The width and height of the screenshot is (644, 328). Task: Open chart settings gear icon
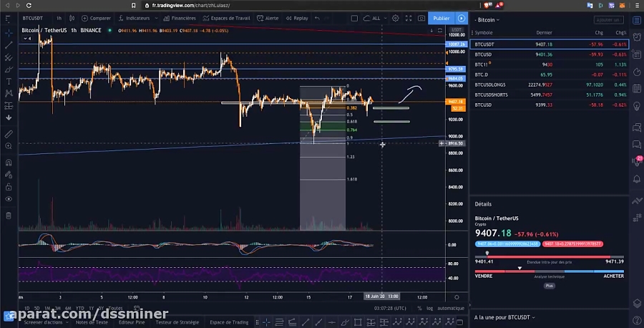pyautogui.click(x=395, y=18)
